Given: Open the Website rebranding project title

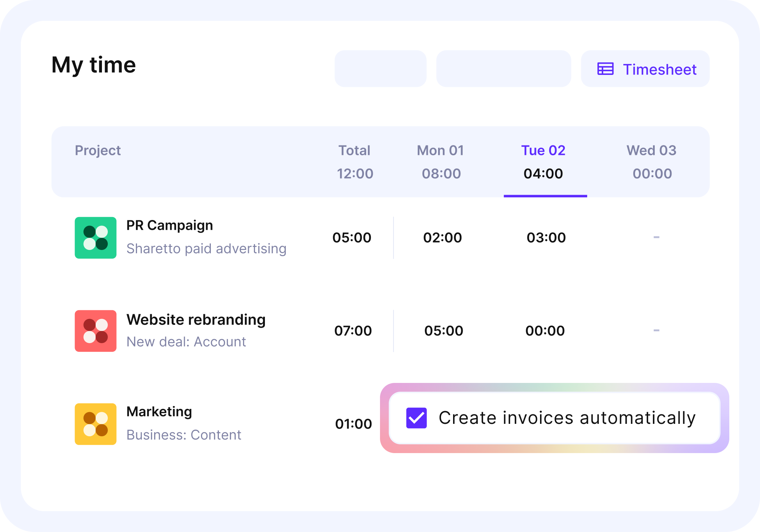Looking at the screenshot, I should coord(196,320).
